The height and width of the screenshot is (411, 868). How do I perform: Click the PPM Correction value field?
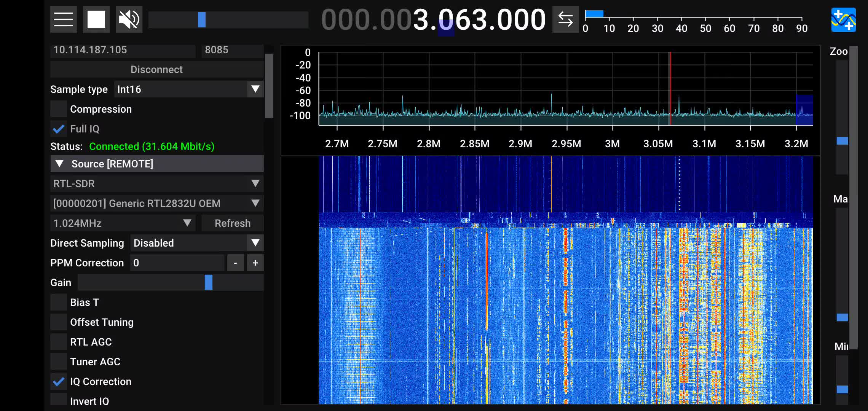pos(177,263)
